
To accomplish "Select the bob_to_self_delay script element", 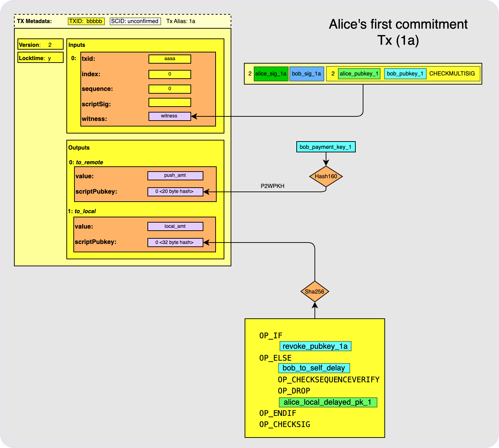I will [x=314, y=368].
